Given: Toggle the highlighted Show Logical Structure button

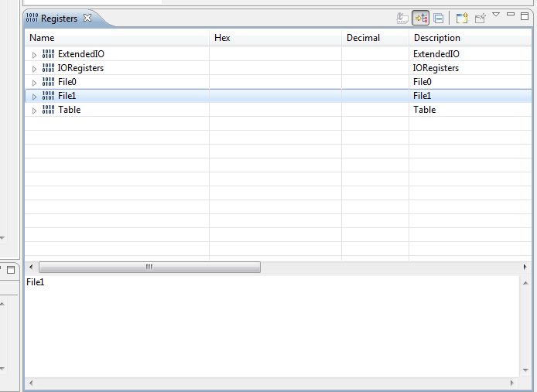Looking at the screenshot, I should pos(421,18).
